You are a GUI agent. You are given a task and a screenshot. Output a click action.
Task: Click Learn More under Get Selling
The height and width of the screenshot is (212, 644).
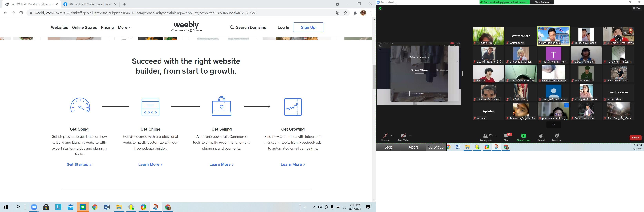[221, 164]
